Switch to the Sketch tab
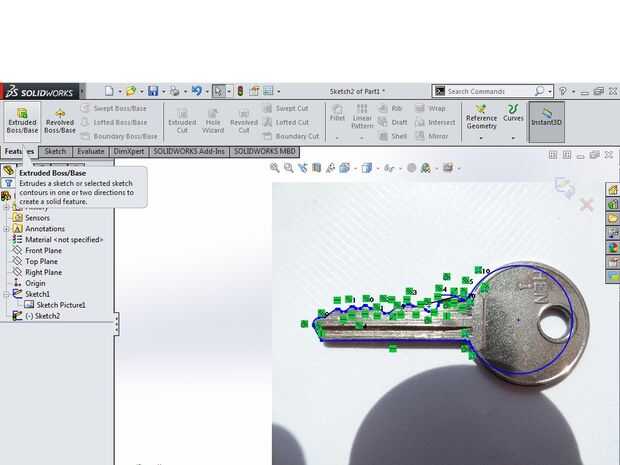The height and width of the screenshot is (465, 620). (55, 151)
